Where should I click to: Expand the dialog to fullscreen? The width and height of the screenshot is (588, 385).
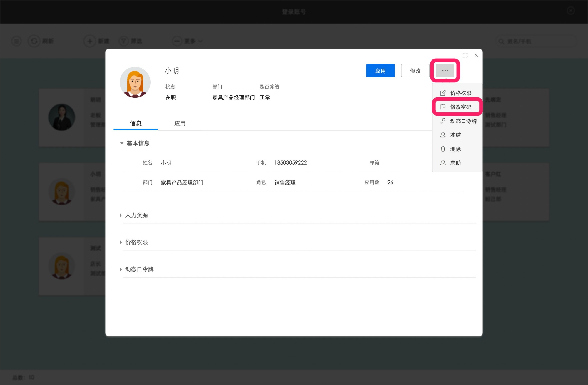[x=465, y=55]
